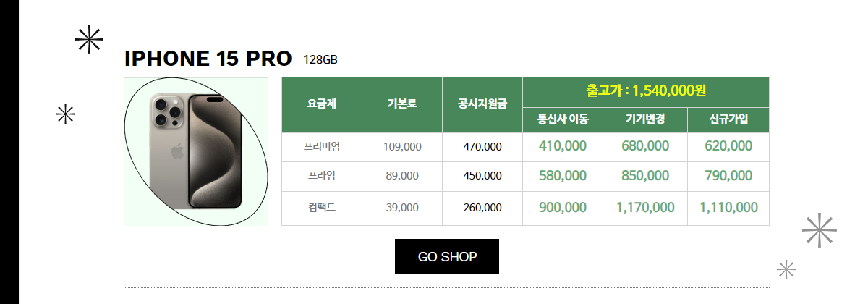Click the 410,000 price for 프리미엄 통신사 이동
The image size is (868, 304).
coord(563,146)
